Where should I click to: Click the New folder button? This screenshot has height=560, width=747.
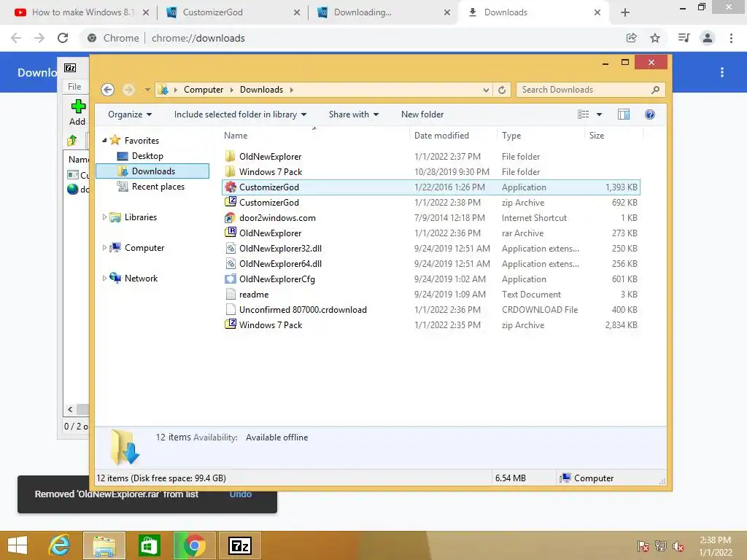[x=422, y=114]
